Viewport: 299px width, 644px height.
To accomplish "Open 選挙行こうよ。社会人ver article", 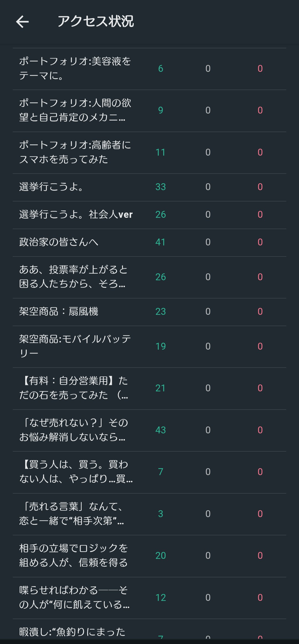I will [76, 215].
